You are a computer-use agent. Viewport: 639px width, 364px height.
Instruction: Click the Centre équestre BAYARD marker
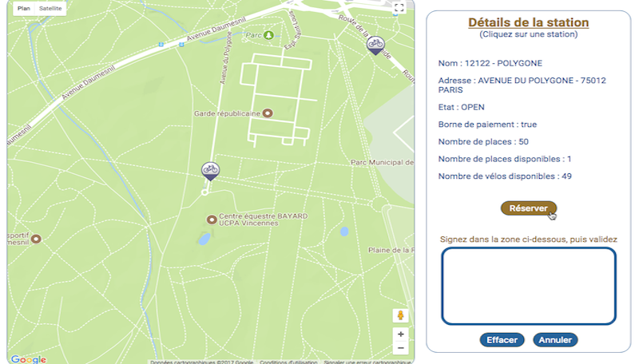pos(212,219)
